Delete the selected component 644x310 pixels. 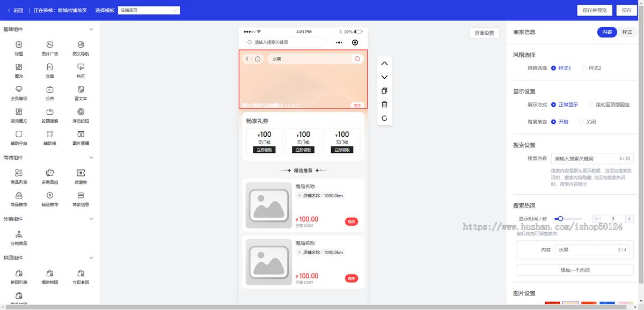[384, 105]
